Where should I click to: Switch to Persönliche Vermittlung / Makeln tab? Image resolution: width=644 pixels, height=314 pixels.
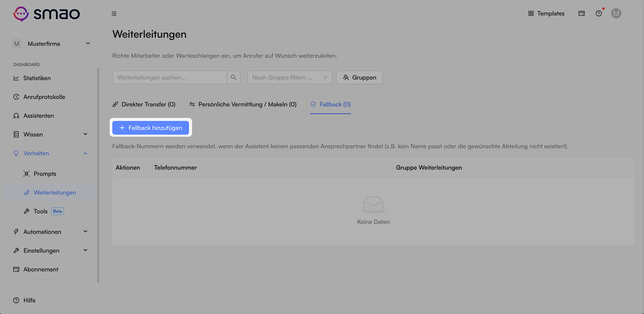243,104
